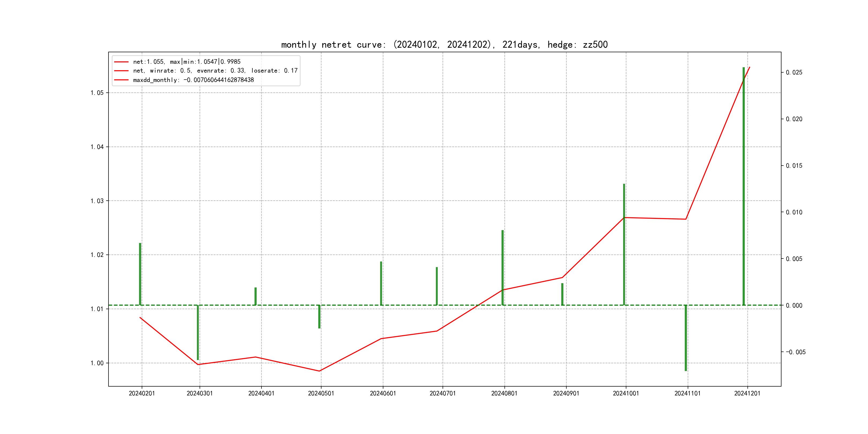Click the tallest green bar near 20241201
This screenshot has height=434, width=868.
pos(744,185)
